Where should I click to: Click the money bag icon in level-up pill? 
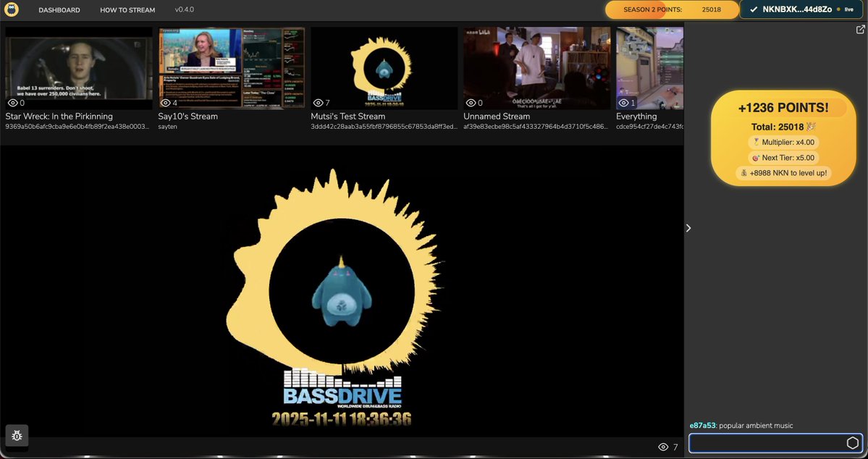coord(744,173)
